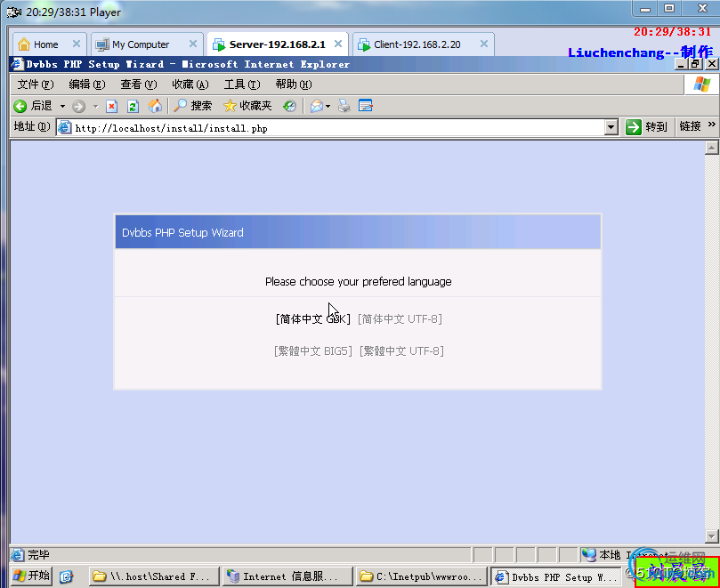Open the 帮助(H) Help menu

tap(294, 85)
